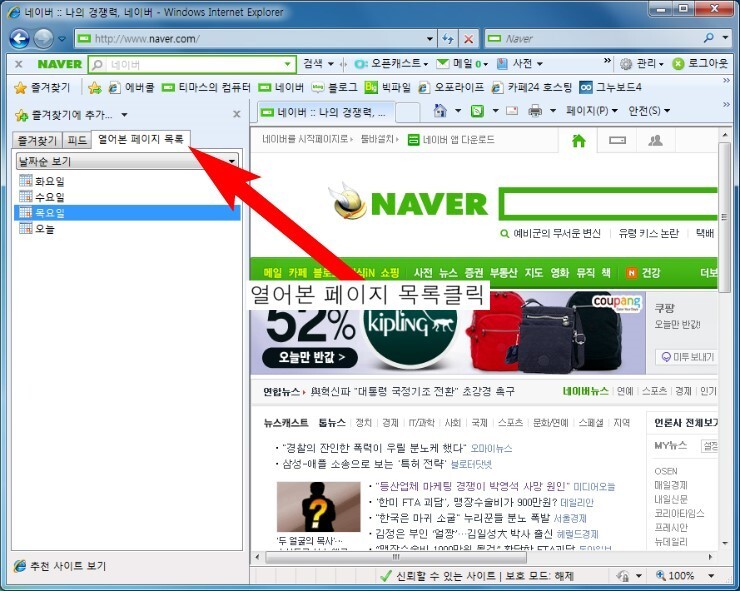The image size is (740, 591).
Task: Open the 카페24 호스팅 favorites link
Action: pyautogui.click(x=531, y=87)
